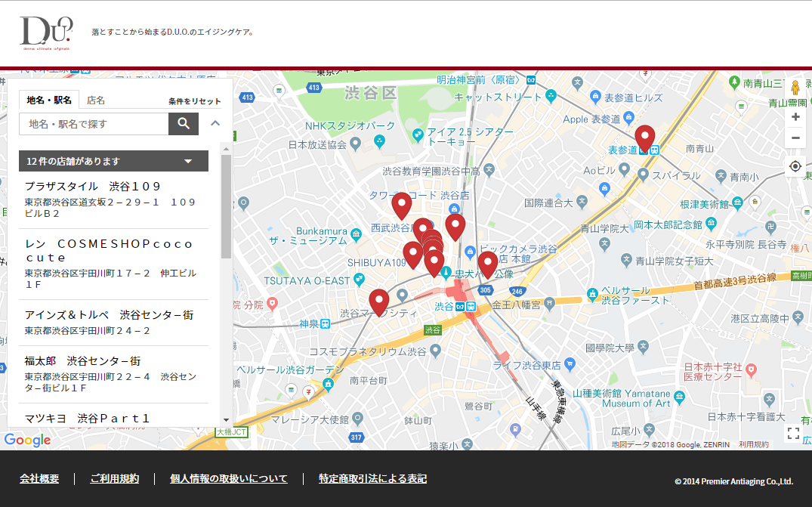Viewport: 812px width, 507px height.
Task: Open the D.U.O. logo home link
Action: click(46, 32)
